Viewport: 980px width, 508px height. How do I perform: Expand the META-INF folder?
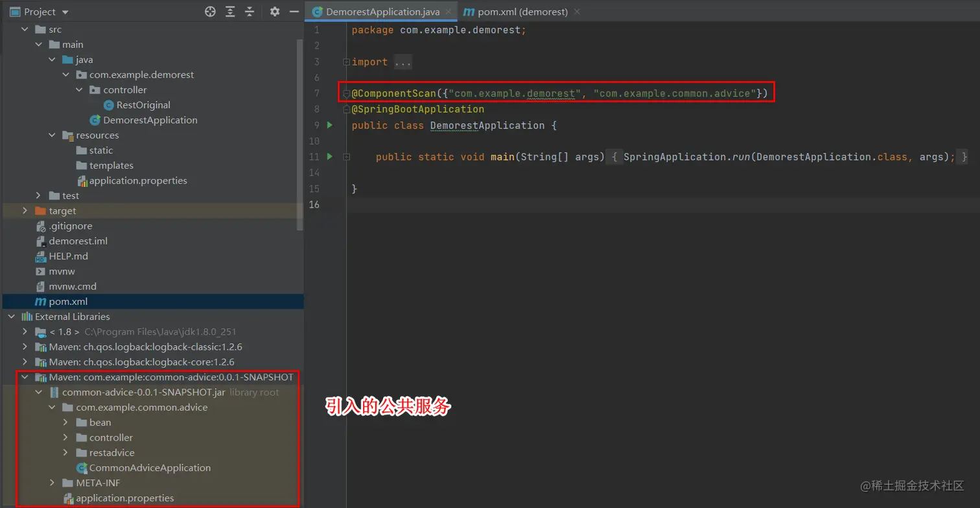coord(52,483)
